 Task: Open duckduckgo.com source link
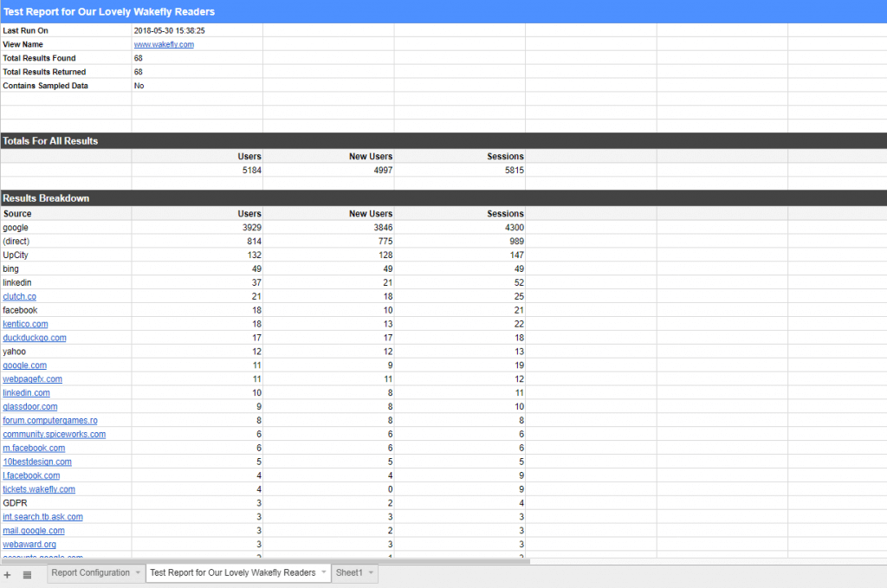(35, 338)
